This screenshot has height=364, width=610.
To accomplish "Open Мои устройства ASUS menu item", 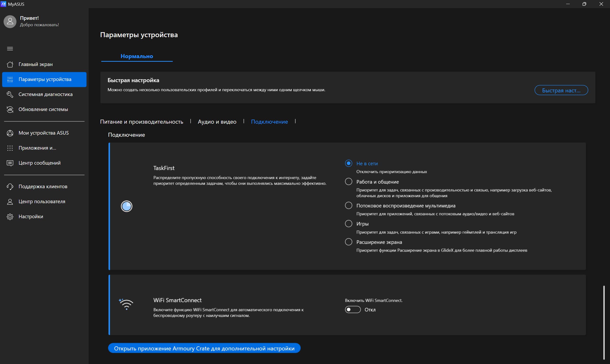I will 44,133.
